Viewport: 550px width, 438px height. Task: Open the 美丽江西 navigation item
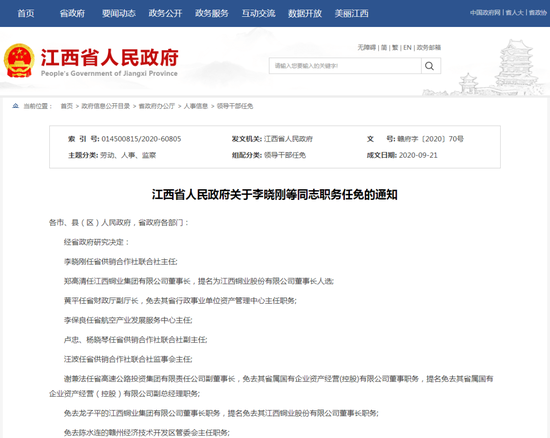pos(351,13)
